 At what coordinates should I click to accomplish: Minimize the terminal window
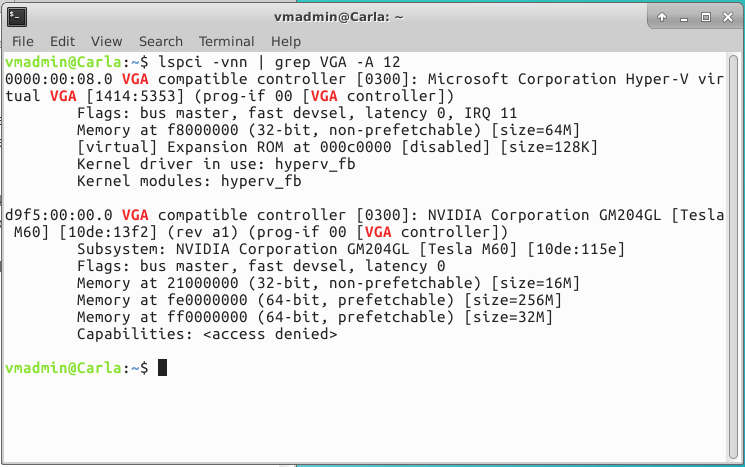coord(684,18)
